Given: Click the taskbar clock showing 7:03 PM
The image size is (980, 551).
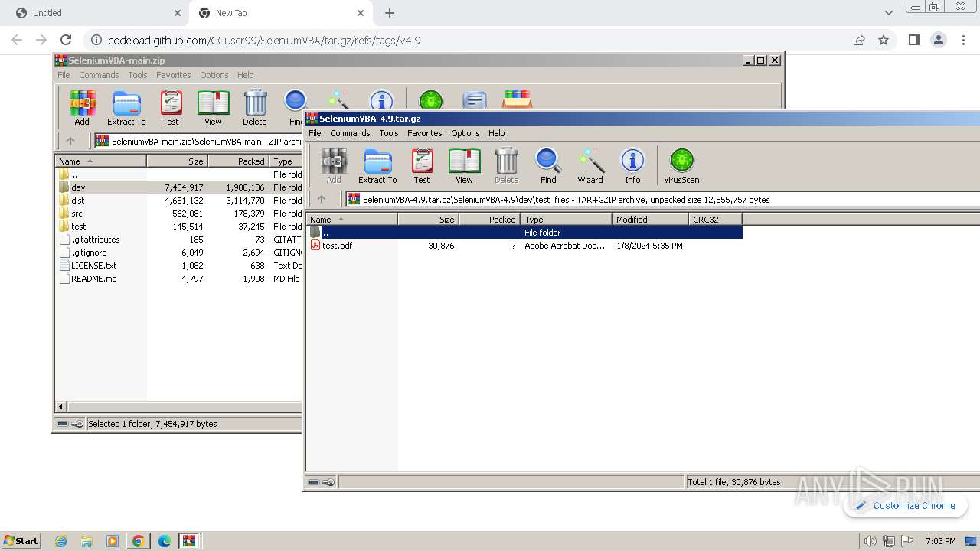Looking at the screenshot, I should (940, 541).
